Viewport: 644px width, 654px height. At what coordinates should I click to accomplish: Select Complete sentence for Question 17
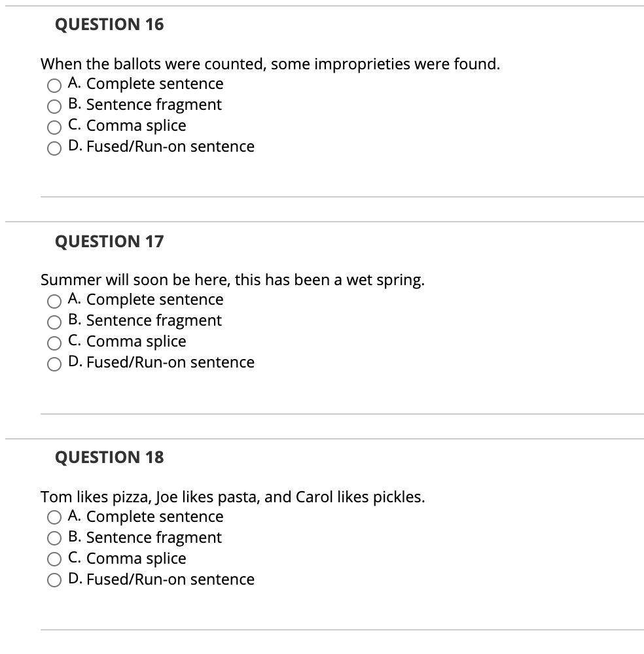click(54, 301)
